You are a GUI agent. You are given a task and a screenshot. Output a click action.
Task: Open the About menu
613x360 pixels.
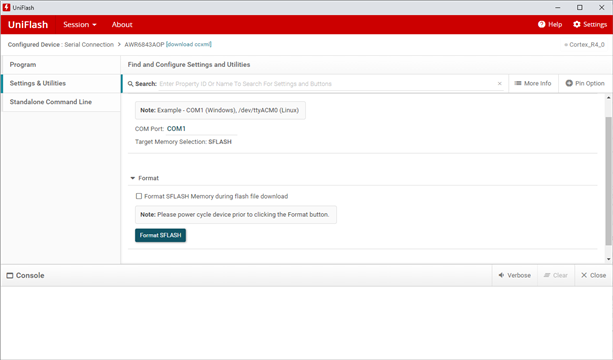click(x=122, y=25)
